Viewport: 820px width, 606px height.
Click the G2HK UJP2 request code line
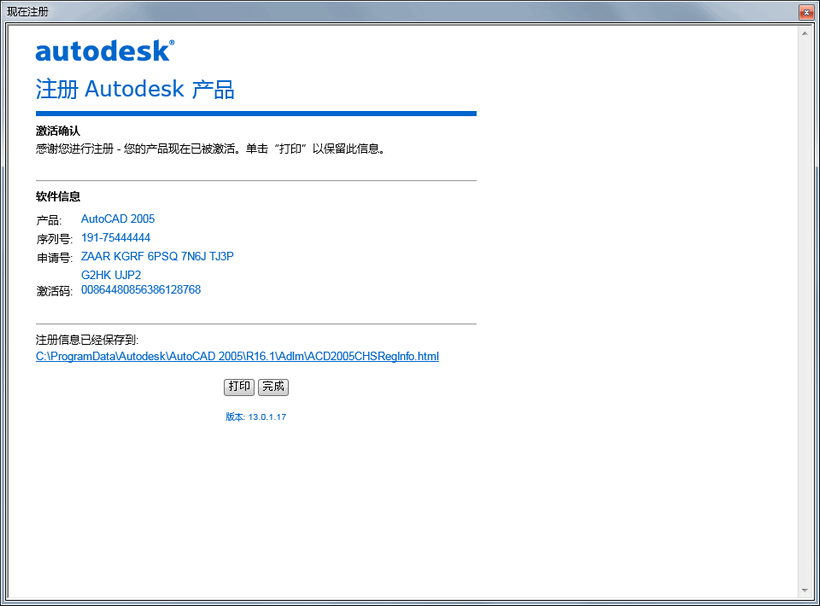click(x=110, y=274)
